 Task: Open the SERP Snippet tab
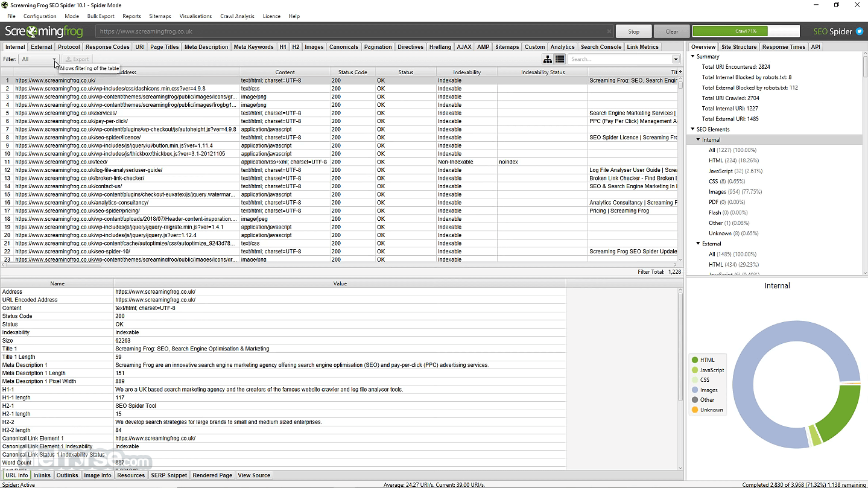click(169, 475)
